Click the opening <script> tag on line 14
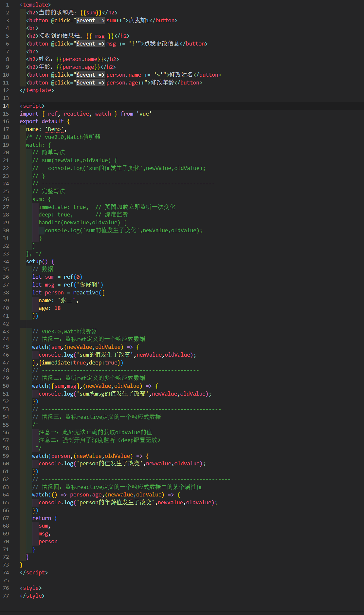The height and width of the screenshot is (615, 364). (x=32, y=106)
